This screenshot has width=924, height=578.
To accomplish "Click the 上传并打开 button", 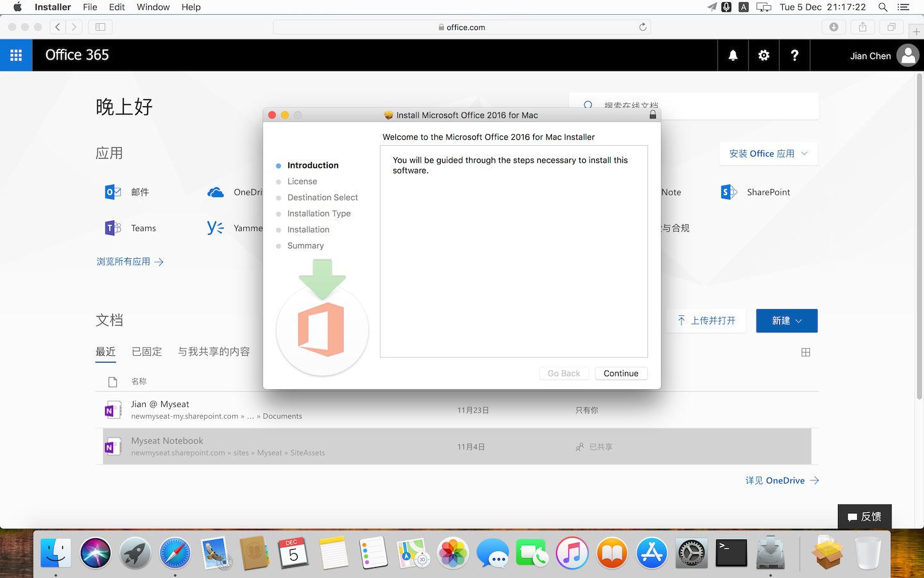I will [x=706, y=320].
